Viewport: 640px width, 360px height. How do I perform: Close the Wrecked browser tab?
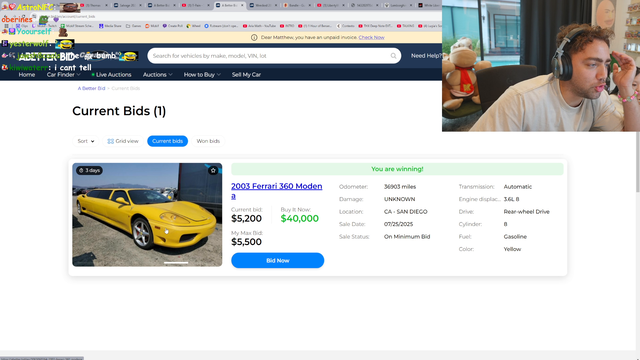275,5
